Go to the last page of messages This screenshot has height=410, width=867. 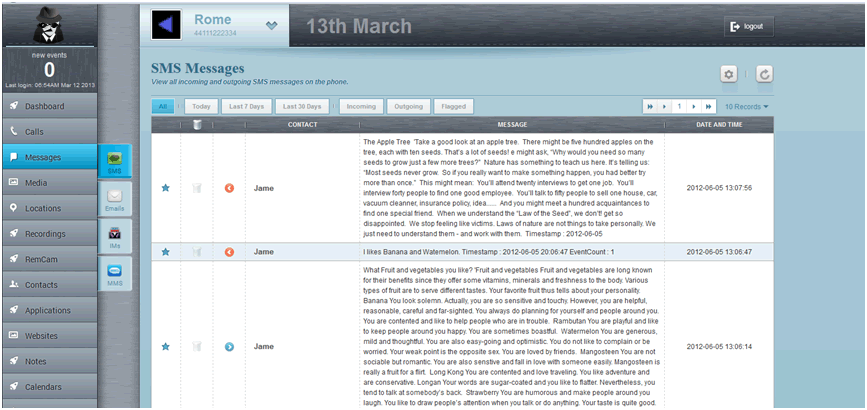[x=709, y=106]
